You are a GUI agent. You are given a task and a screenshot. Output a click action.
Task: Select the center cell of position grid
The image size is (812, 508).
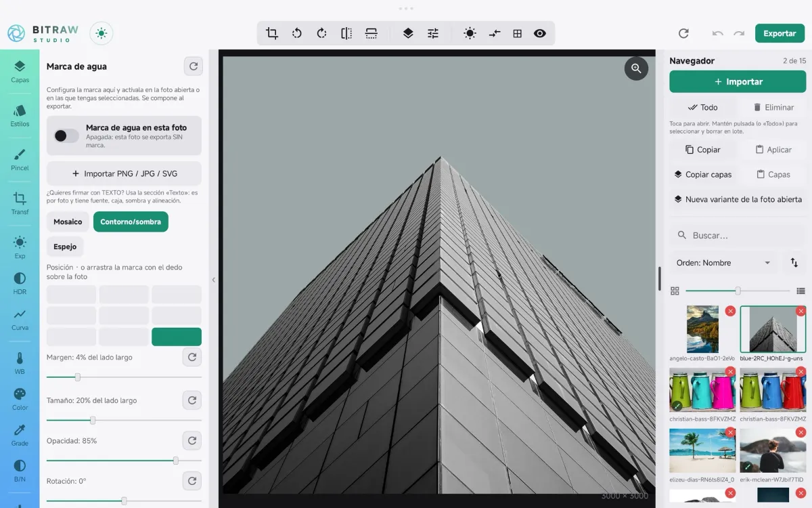click(124, 316)
